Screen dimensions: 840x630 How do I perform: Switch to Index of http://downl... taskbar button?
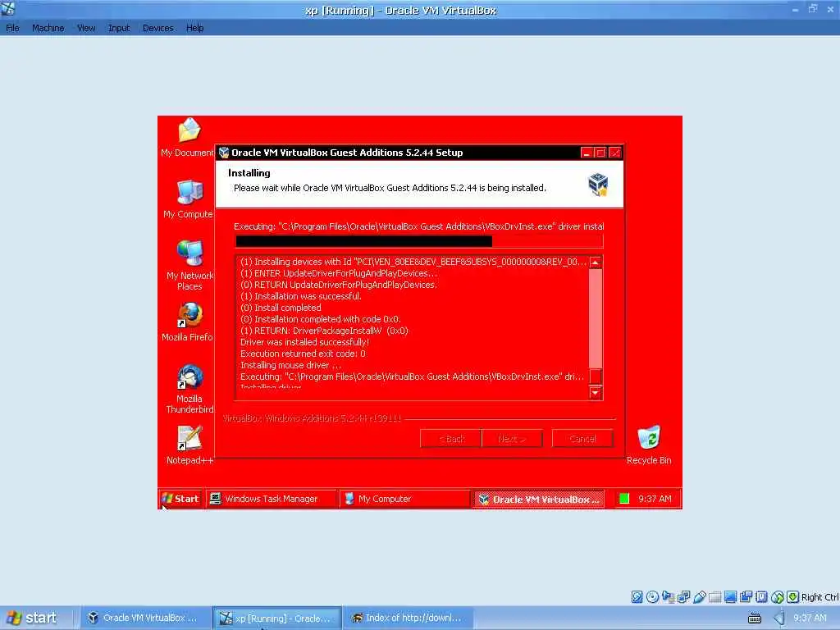(407, 619)
